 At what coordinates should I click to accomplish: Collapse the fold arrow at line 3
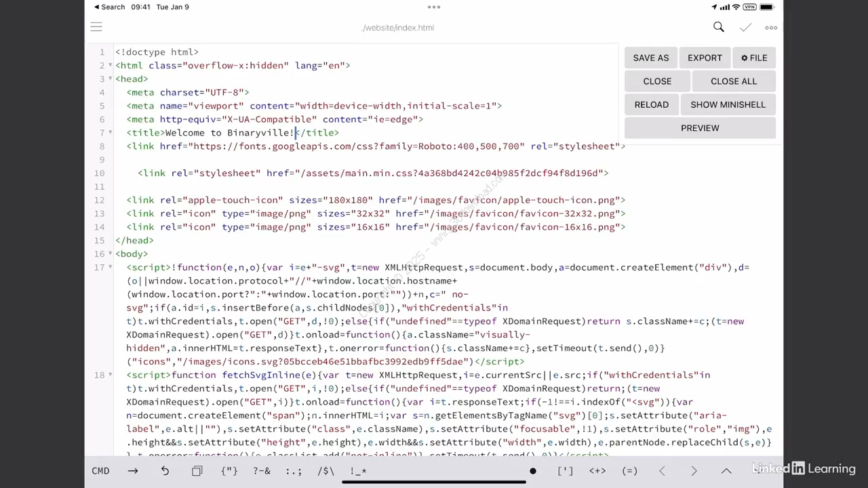pyautogui.click(x=111, y=79)
